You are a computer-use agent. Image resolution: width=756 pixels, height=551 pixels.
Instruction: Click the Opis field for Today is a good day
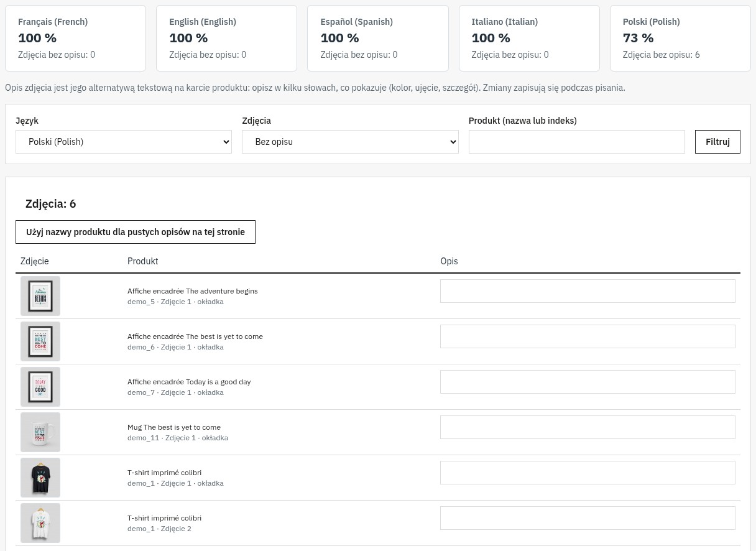588,382
